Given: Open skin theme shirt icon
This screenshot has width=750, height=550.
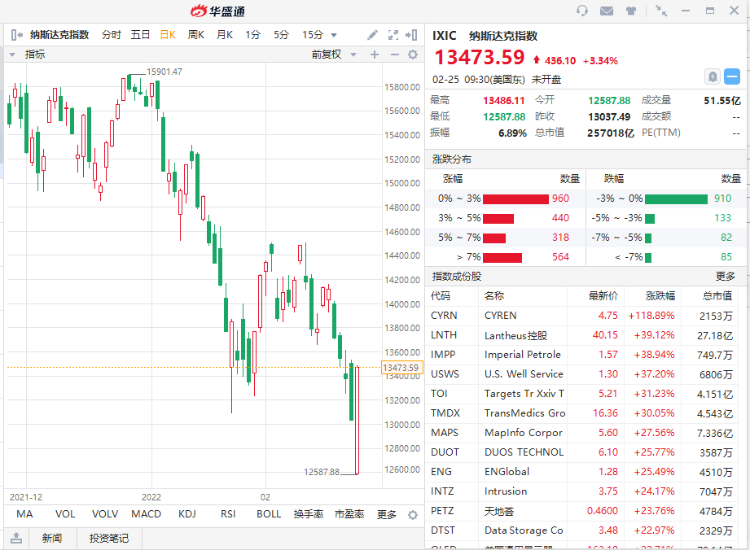Looking at the screenshot, I should (x=631, y=11).
